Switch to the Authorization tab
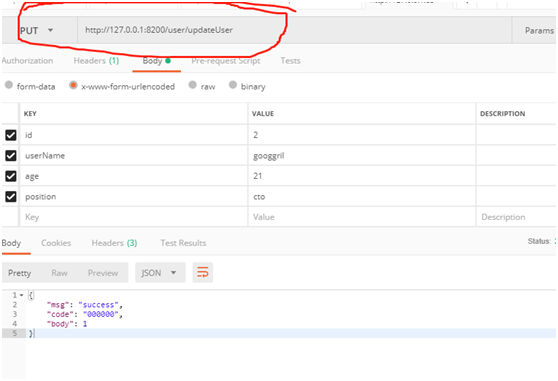The height and width of the screenshot is (381, 558). point(27,61)
